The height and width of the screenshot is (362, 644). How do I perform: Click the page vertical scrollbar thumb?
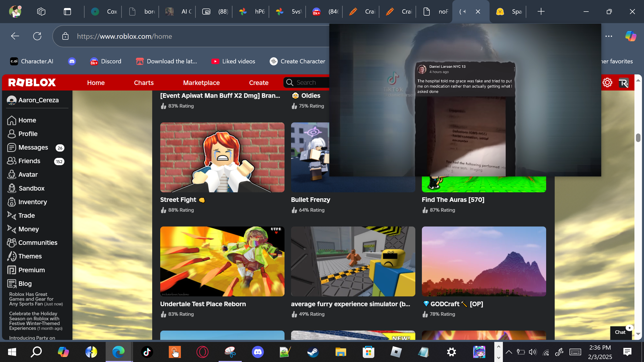(x=638, y=138)
